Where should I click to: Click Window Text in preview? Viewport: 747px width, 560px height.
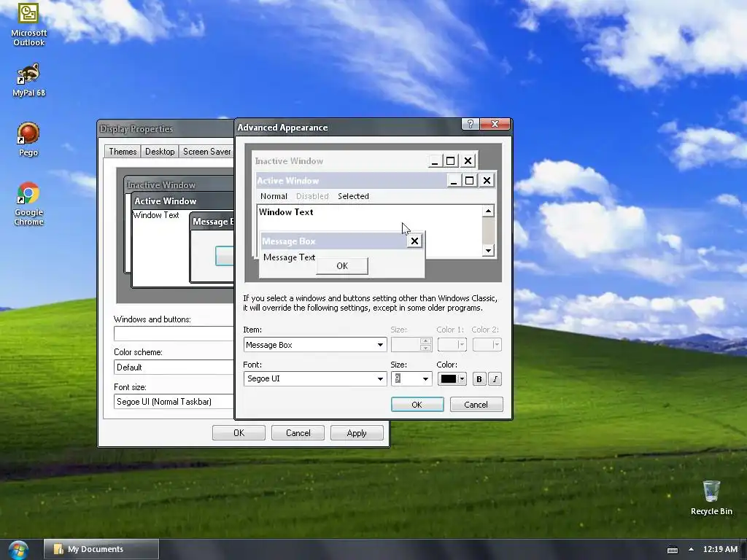286,212
